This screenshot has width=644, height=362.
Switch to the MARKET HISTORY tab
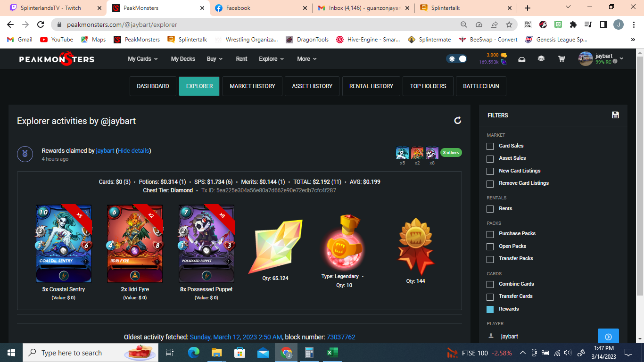(252, 86)
